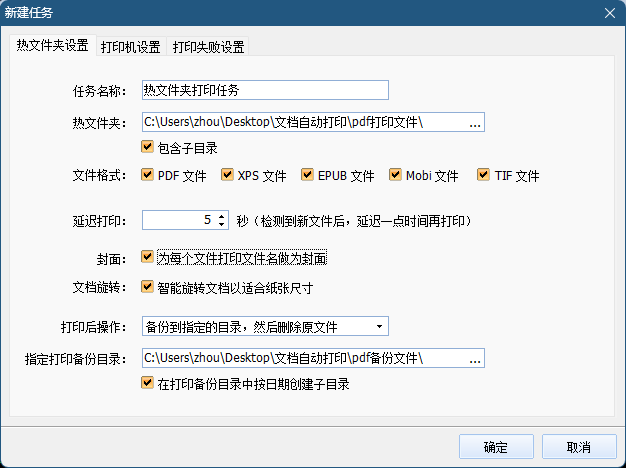Decrease the 延迟打印 seconds with down arrow

222,224
